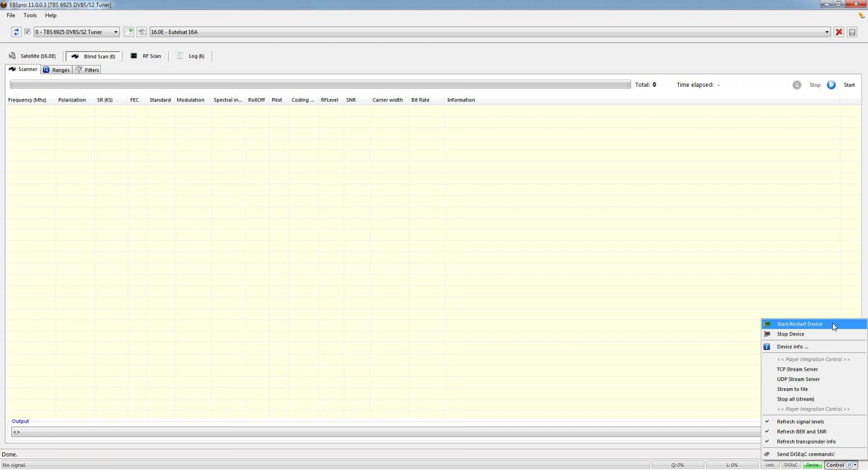Click the save disk icon at top right
Image resolution: width=868 pixels, height=470 pixels.
pos(852,32)
